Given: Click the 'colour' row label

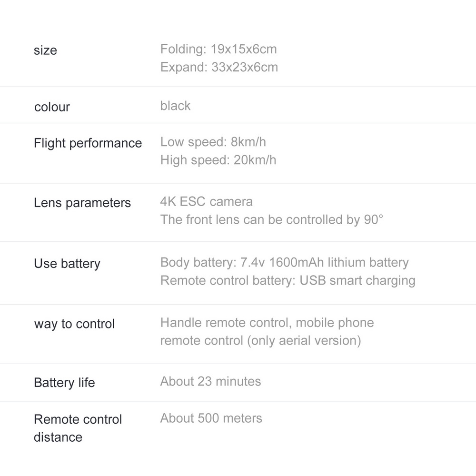Looking at the screenshot, I should (52, 107).
